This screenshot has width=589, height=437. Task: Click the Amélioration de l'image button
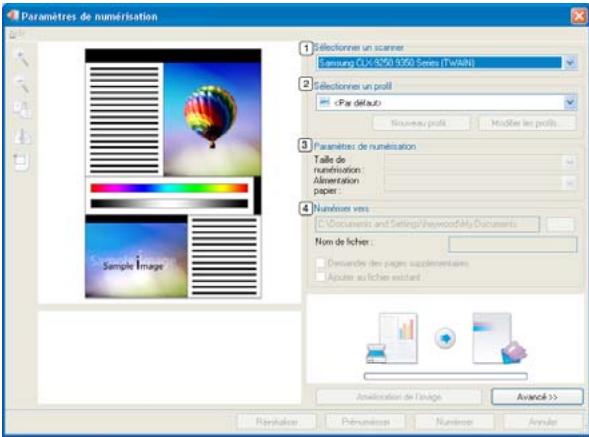click(x=399, y=397)
